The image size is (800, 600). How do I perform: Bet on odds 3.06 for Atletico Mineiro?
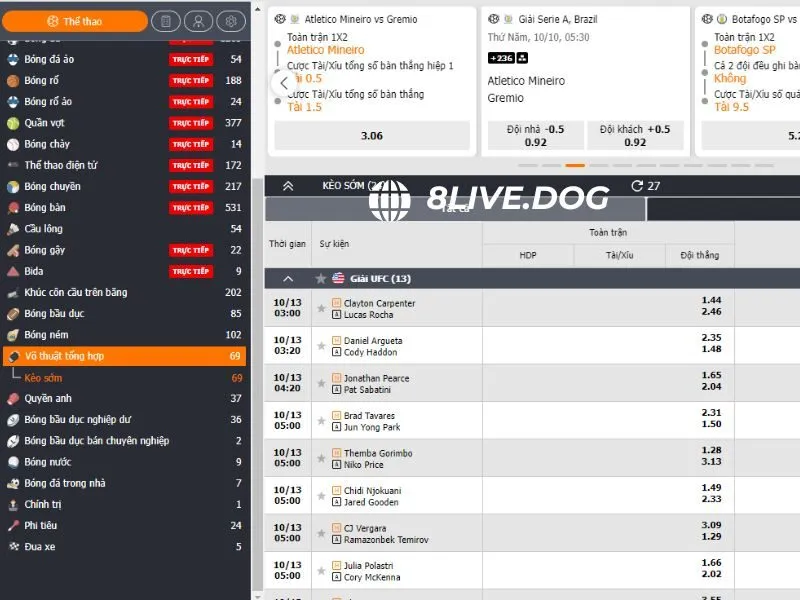pyautogui.click(x=372, y=136)
